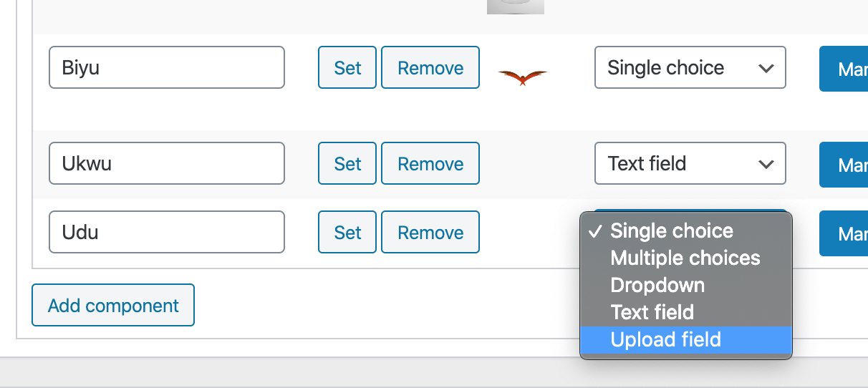Click the gray thumbnail at the top

point(516,6)
